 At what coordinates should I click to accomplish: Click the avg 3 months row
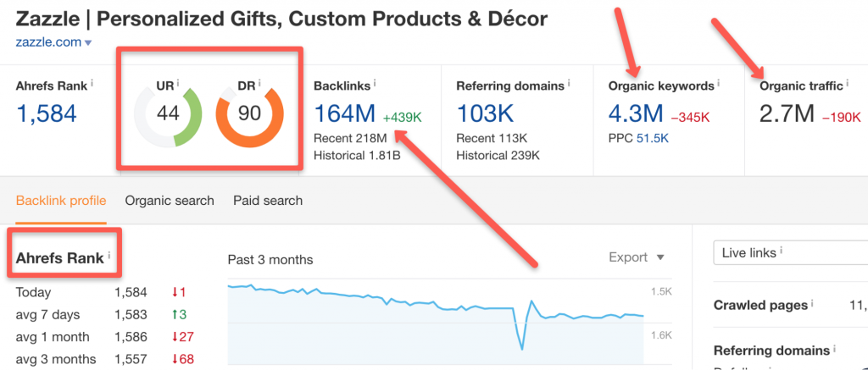click(x=104, y=359)
